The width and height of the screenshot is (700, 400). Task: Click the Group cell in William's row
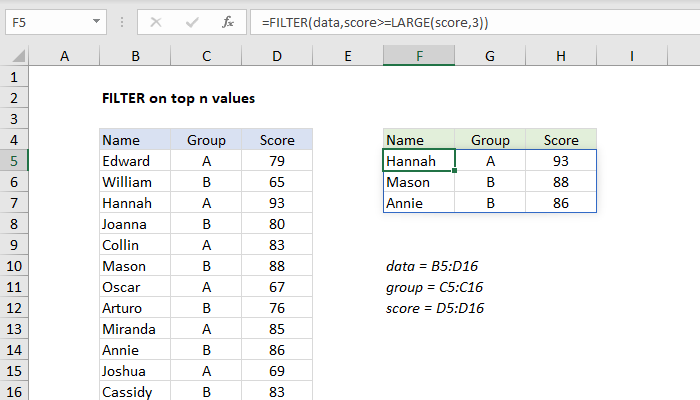pos(206,182)
